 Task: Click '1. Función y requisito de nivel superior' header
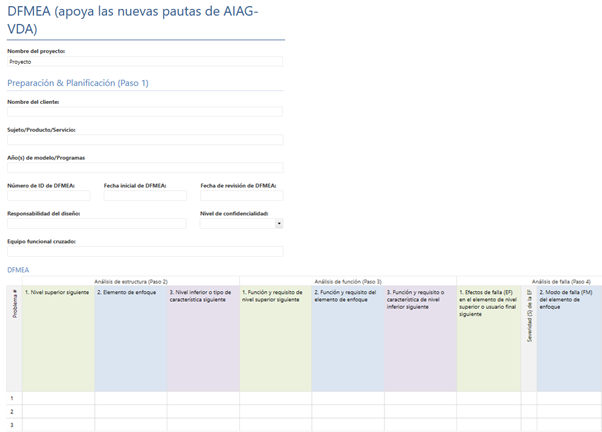276,338
